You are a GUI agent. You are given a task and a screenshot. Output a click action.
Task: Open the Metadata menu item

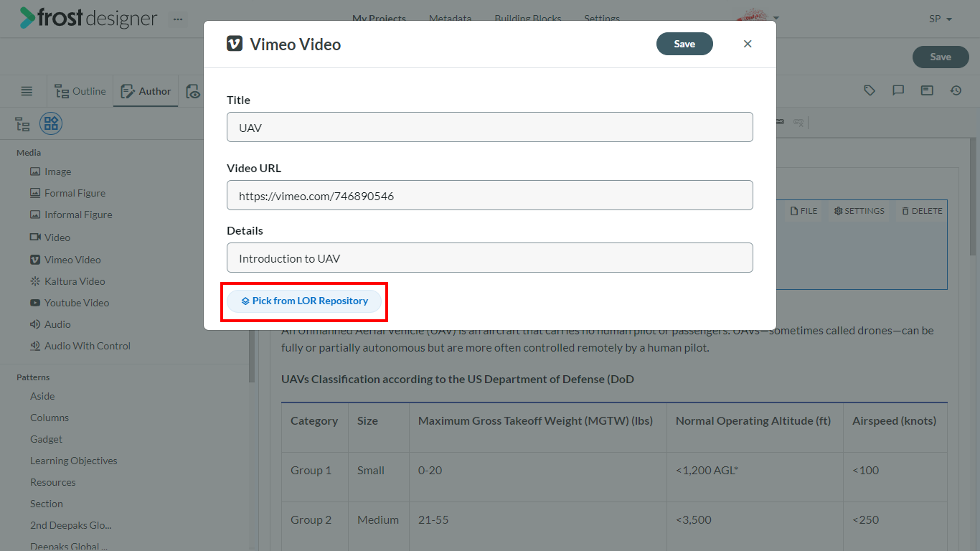click(450, 19)
